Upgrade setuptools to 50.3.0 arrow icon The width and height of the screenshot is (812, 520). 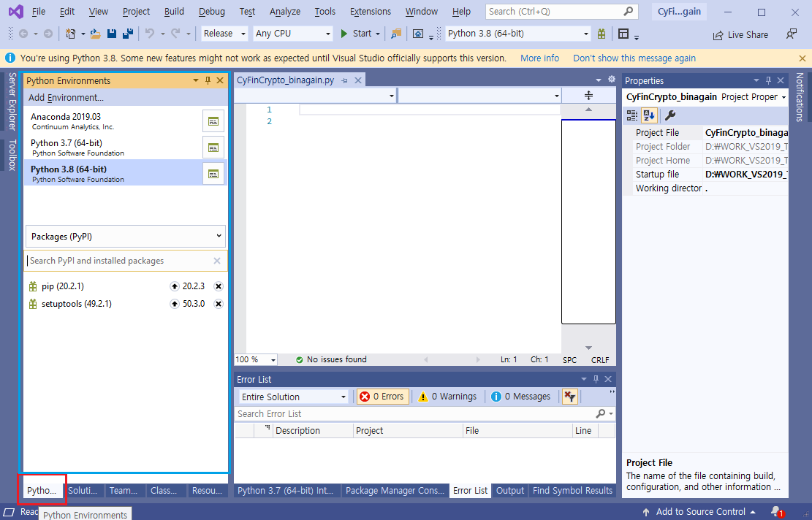coord(175,304)
